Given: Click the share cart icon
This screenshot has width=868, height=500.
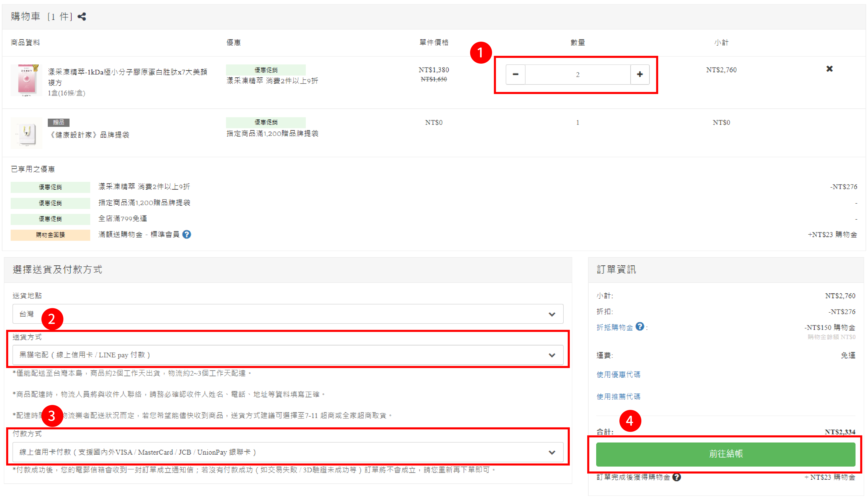Looking at the screenshot, I should click(82, 16).
